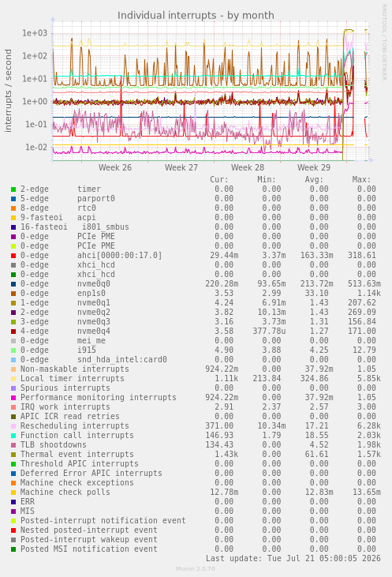Click the 1e+03 y-axis label

point(35,33)
